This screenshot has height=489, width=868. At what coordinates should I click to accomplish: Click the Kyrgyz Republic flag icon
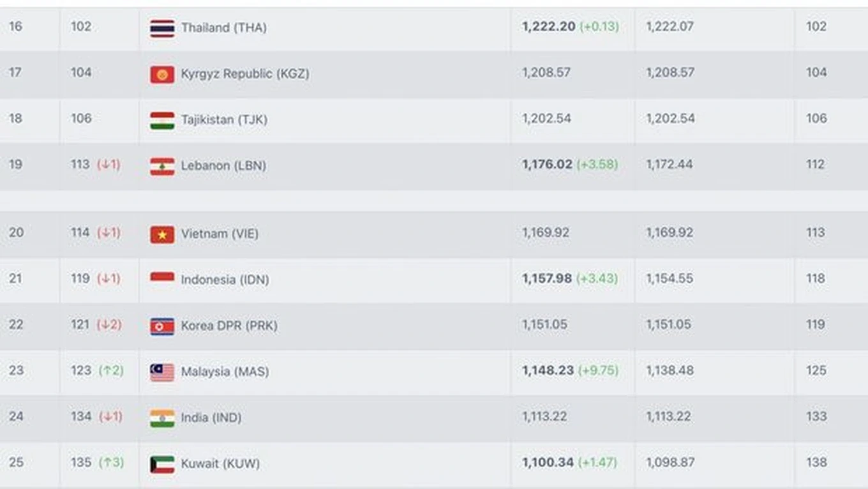coord(162,74)
